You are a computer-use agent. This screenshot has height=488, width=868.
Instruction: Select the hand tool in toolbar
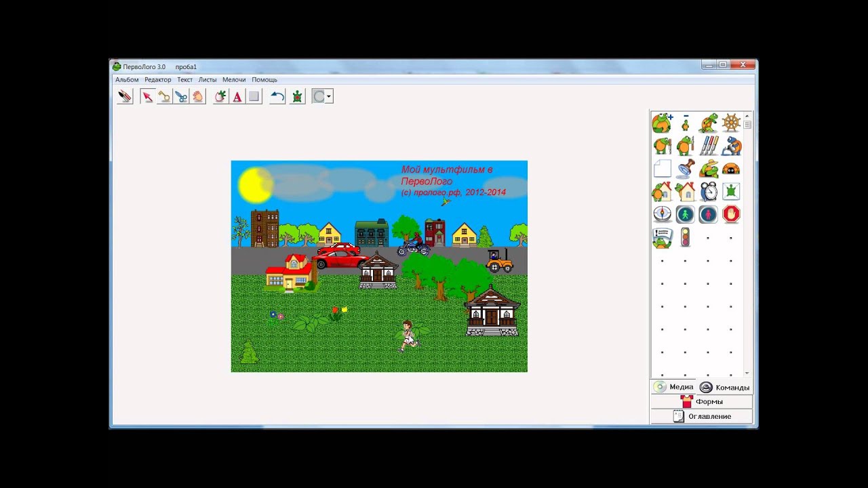[197, 96]
